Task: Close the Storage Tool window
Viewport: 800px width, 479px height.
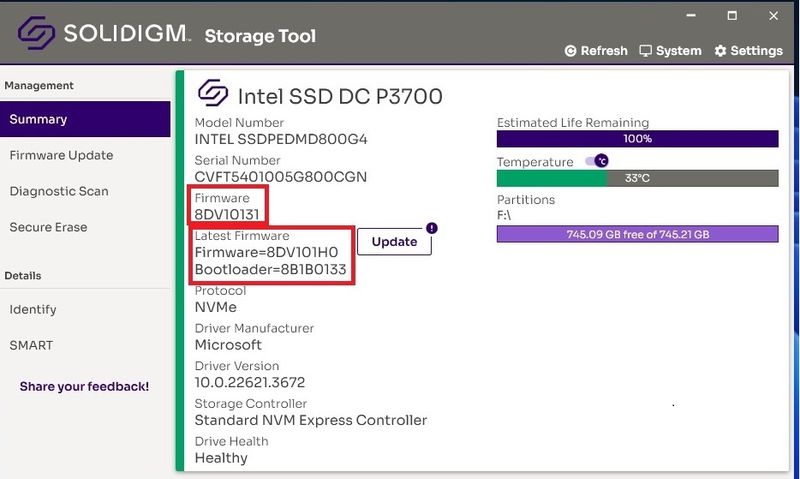Action: pos(773,15)
